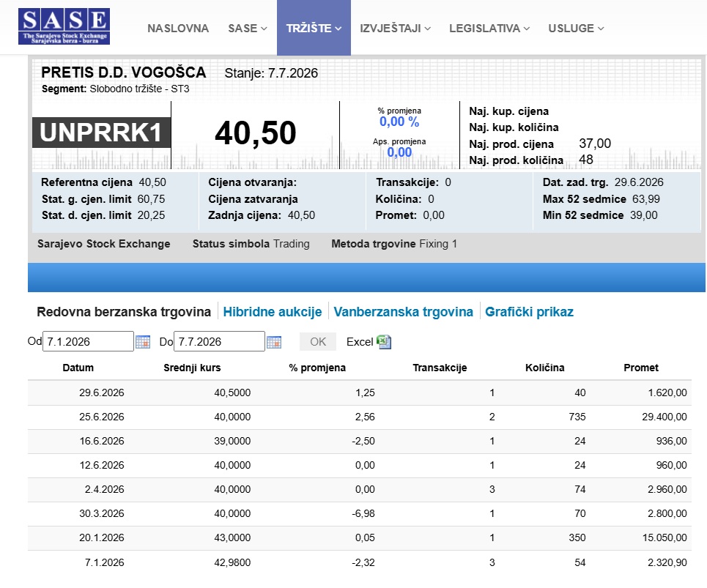
Task: Click the Stat. g. cjen. limit 60,75
Action: point(103,199)
